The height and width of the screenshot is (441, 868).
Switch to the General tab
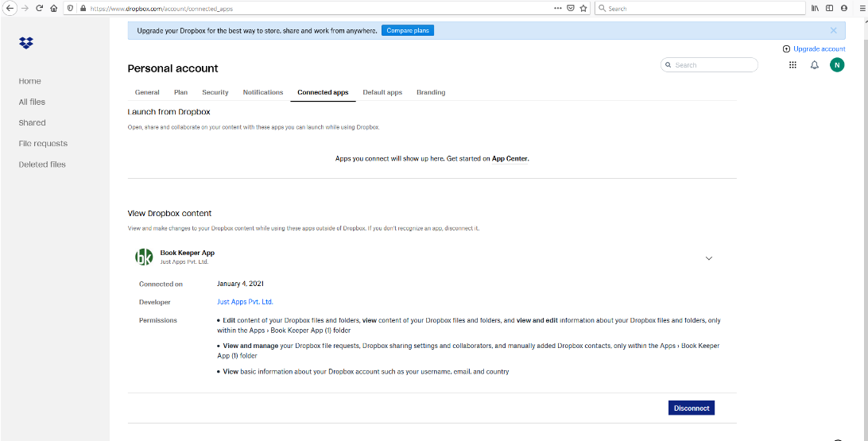click(x=147, y=92)
